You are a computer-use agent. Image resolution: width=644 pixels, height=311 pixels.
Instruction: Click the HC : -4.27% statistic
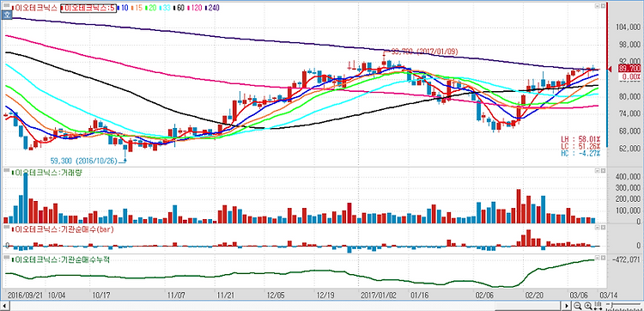tap(580, 153)
